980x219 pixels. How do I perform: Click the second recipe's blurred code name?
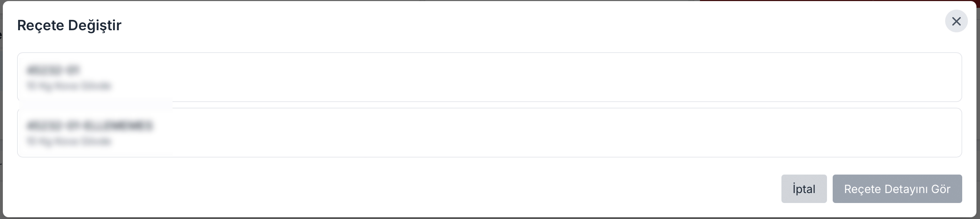89,126
